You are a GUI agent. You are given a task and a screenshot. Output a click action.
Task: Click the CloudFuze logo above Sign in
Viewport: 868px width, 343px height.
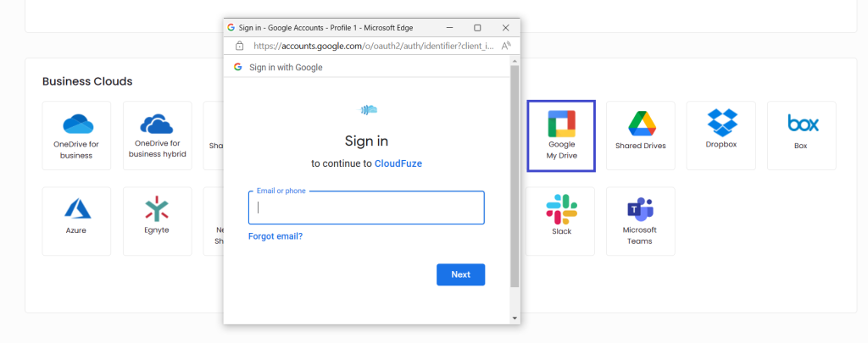368,109
